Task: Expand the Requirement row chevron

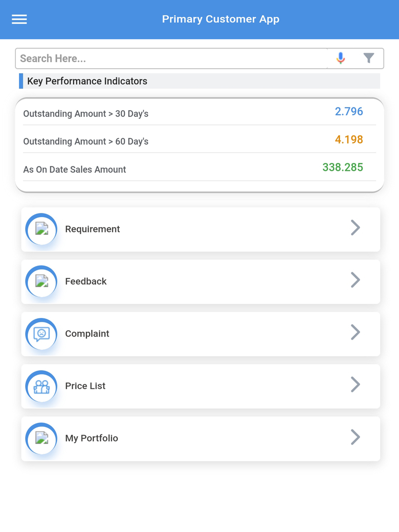Action: click(355, 228)
